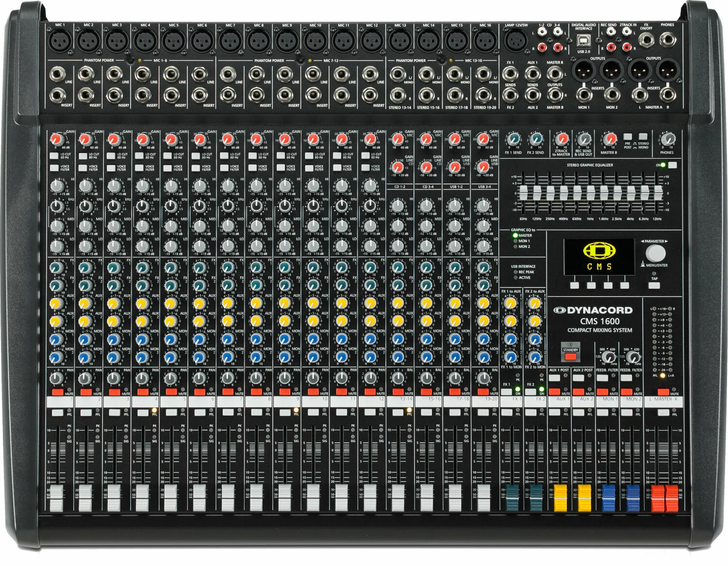Click the AUX 1 send jack
Viewport: 728px width, 566px height.
(532, 74)
